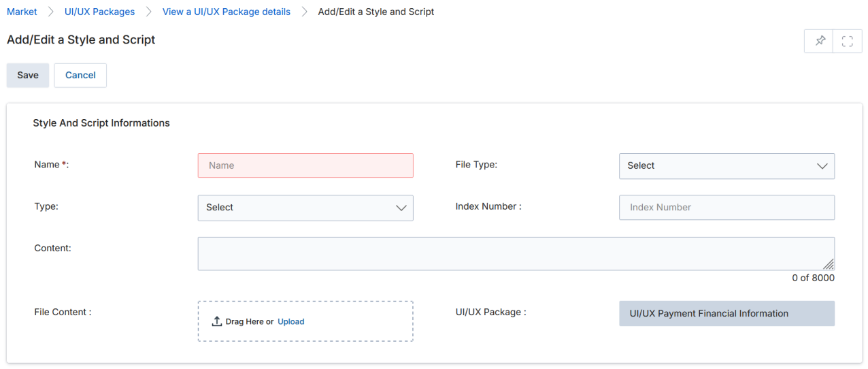Open View a UI/UX Package details breadcrumb

coord(227,12)
